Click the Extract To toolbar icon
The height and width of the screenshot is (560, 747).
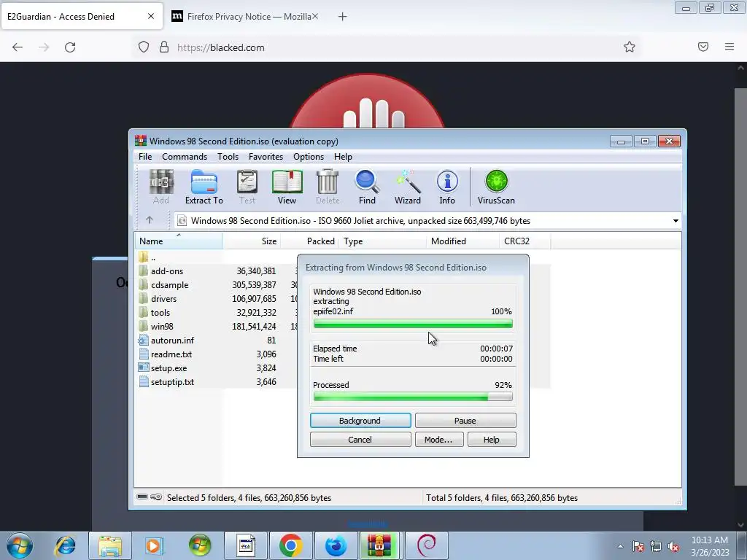click(204, 187)
